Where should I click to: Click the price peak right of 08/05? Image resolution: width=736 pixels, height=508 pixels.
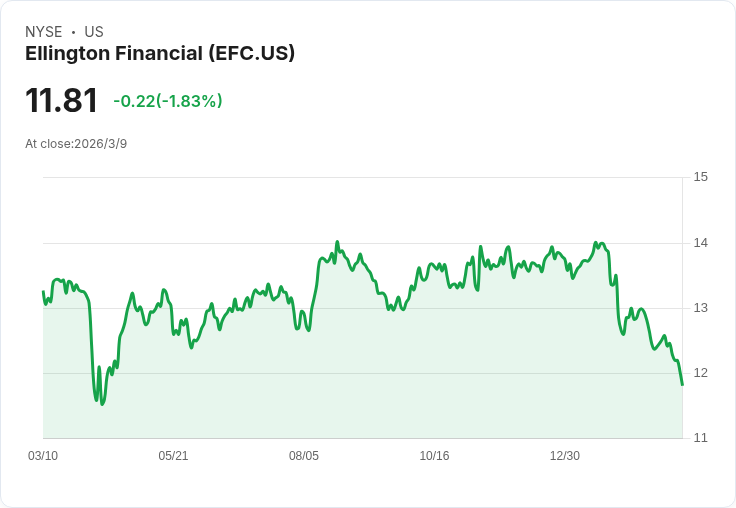pos(337,242)
